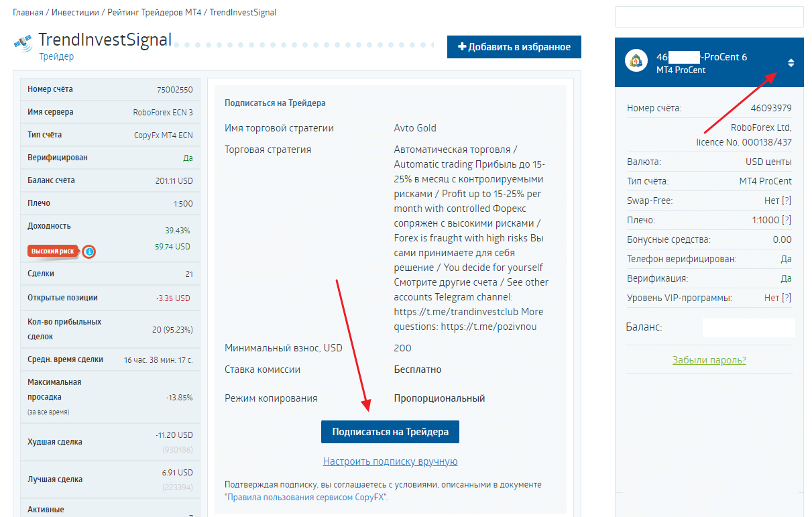
Task: Click the Сделки count 21
Action: pyautogui.click(x=189, y=274)
